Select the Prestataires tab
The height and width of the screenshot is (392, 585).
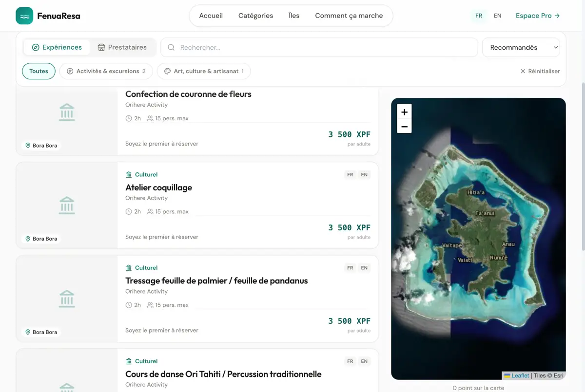coord(122,47)
